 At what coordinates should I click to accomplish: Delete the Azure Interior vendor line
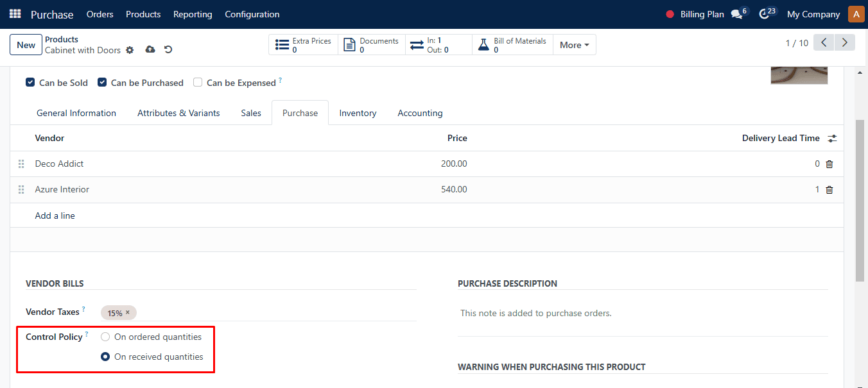[829, 190]
